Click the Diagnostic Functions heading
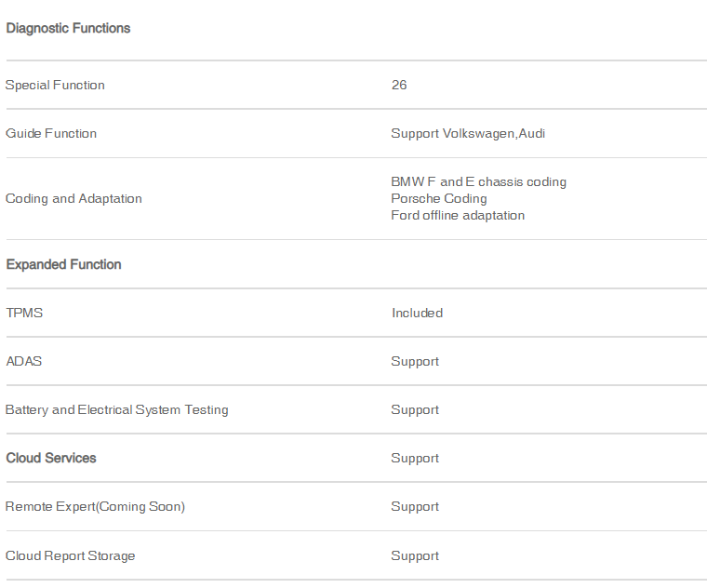The height and width of the screenshot is (588, 707). pyautogui.click(x=68, y=29)
